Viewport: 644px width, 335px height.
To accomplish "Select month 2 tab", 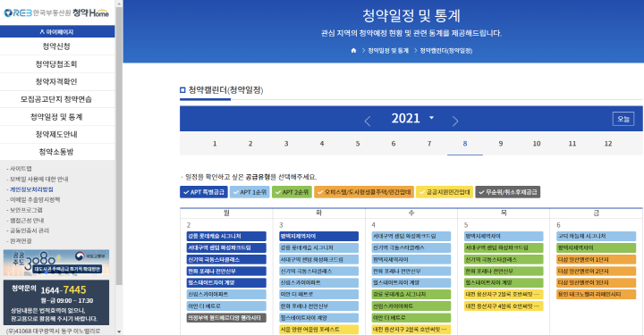I will 250,144.
